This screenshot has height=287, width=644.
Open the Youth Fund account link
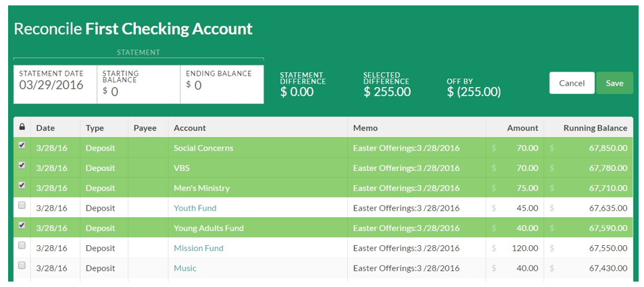[195, 208]
